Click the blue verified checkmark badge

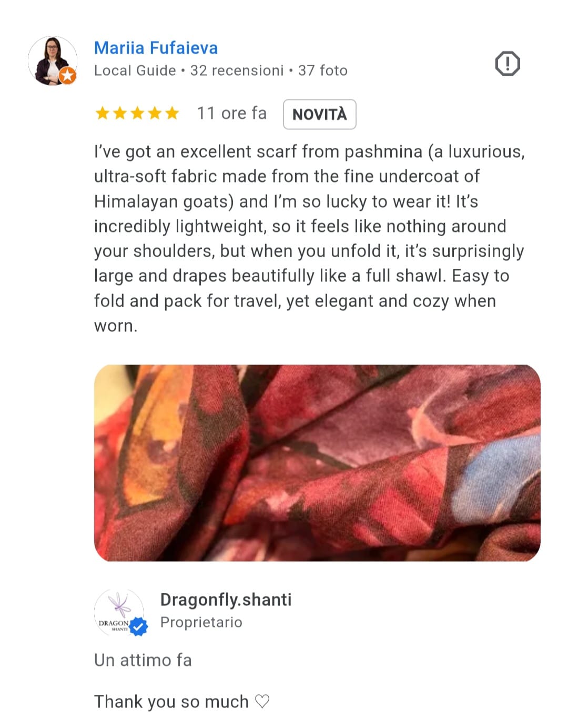point(138,626)
